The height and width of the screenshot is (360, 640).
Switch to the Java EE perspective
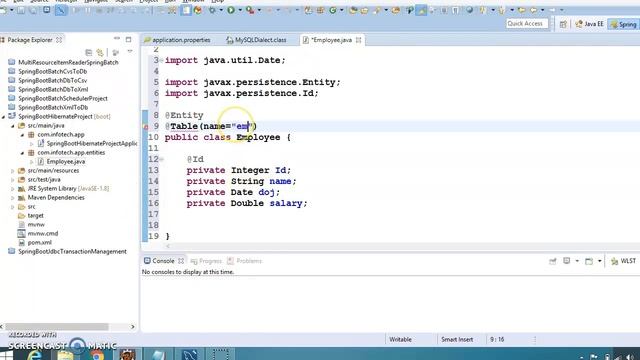[589, 24]
